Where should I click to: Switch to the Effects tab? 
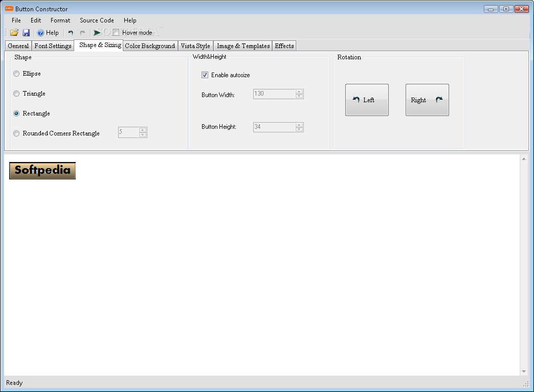pyautogui.click(x=284, y=46)
